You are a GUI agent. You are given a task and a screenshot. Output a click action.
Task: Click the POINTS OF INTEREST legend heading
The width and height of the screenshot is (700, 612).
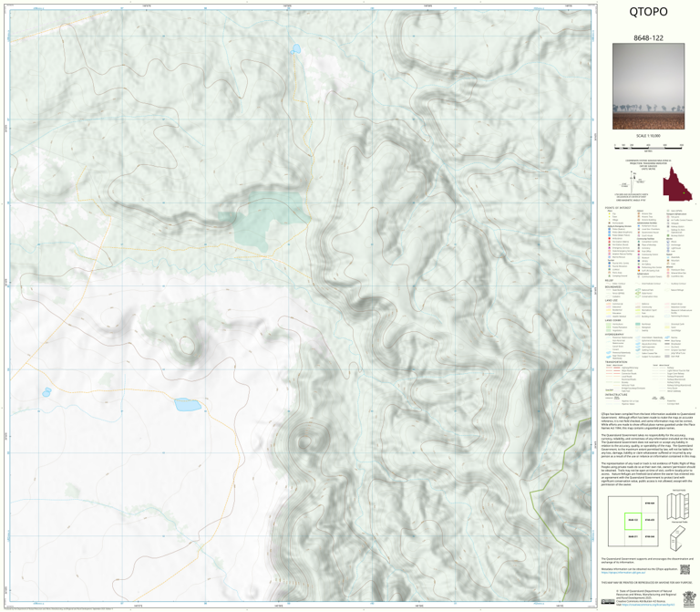[618, 208]
